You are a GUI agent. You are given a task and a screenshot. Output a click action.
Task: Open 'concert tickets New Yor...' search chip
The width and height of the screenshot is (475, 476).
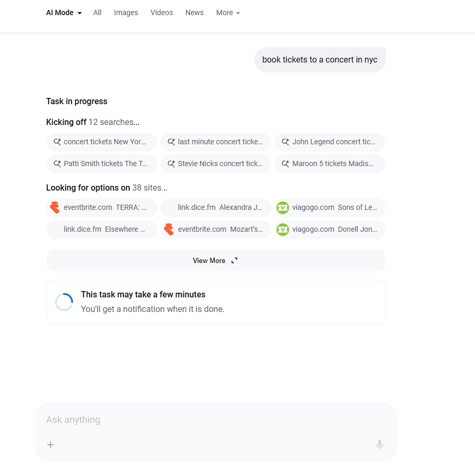click(x=102, y=142)
